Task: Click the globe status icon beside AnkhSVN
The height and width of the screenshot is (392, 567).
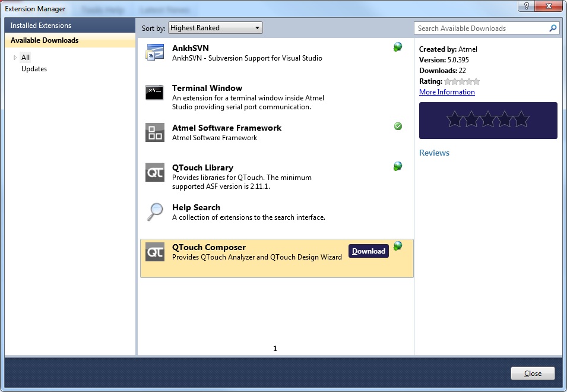Action: tap(398, 47)
